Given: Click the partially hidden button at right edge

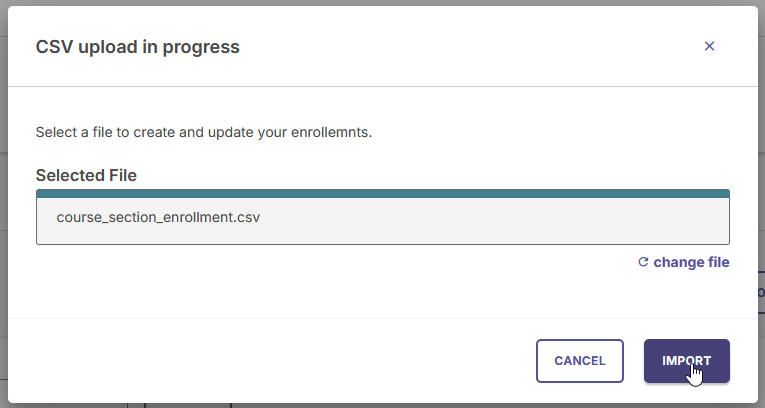Looking at the screenshot, I should 761,292.
